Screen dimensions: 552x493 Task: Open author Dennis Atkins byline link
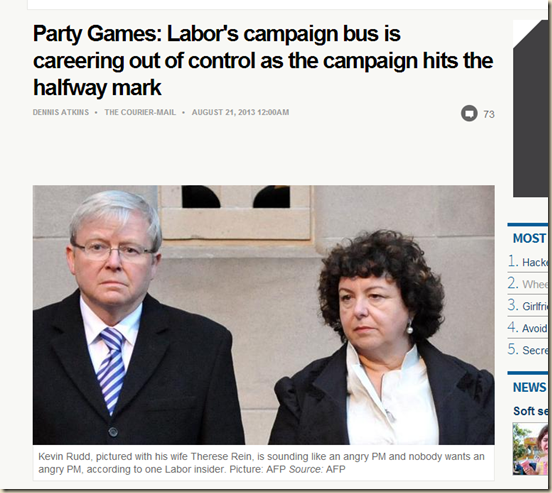(x=61, y=112)
